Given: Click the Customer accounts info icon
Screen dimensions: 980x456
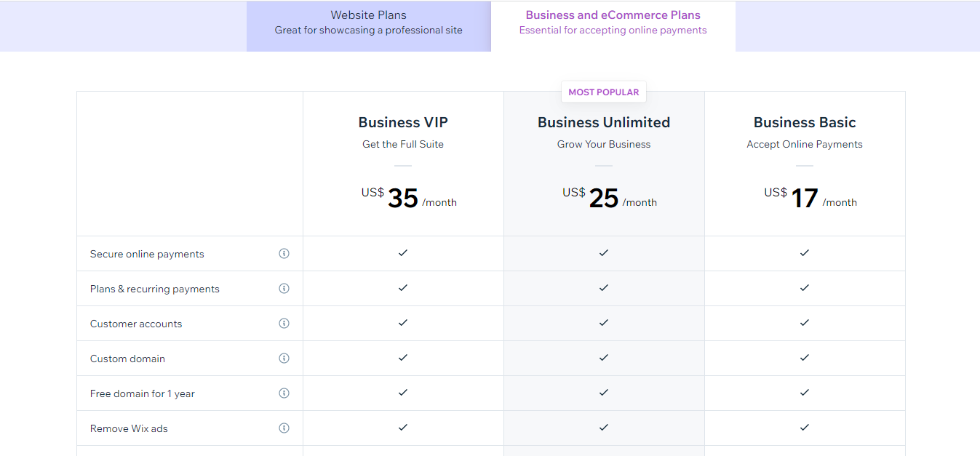Looking at the screenshot, I should pyautogui.click(x=284, y=324).
